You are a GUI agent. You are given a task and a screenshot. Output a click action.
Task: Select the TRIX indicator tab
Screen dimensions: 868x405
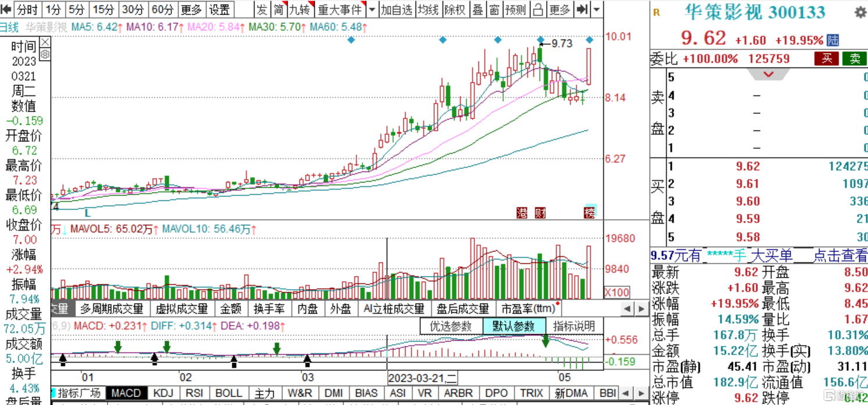click(x=531, y=393)
